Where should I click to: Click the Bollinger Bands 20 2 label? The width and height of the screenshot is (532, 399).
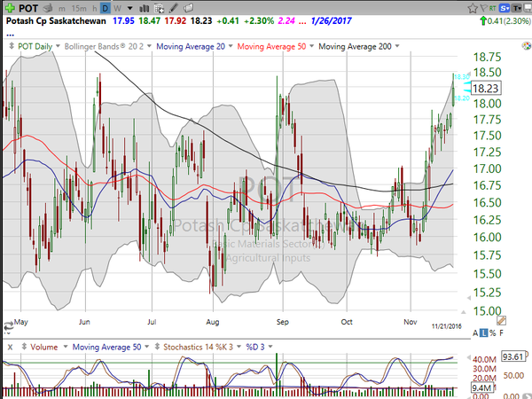click(104, 46)
